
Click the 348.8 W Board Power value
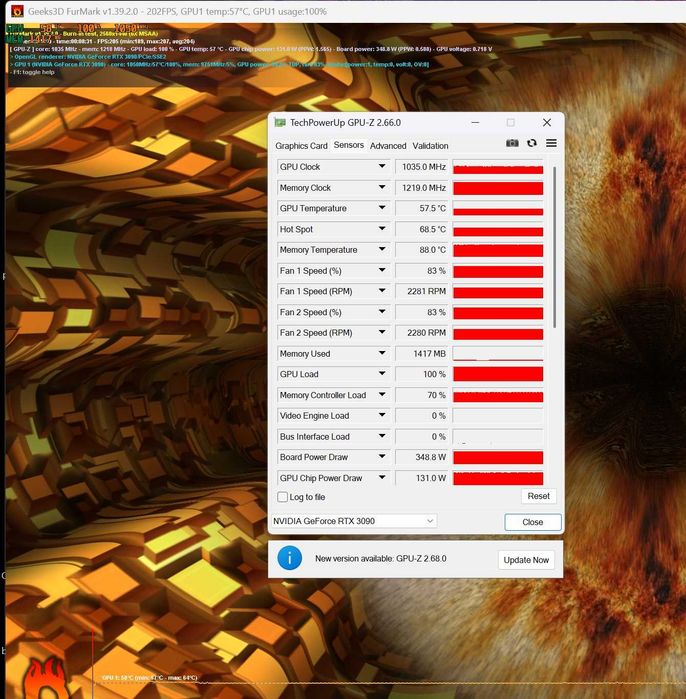(x=421, y=457)
